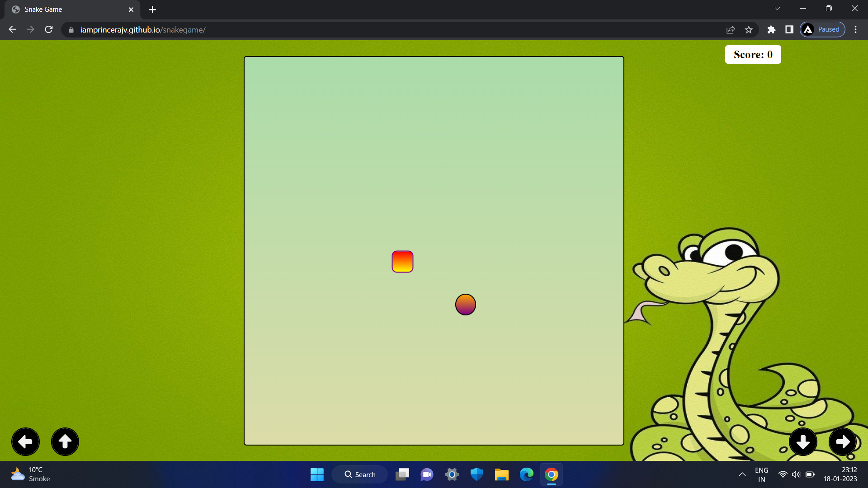Open Wi-Fi network tray icon
Image resolution: width=868 pixels, height=488 pixels.
[x=783, y=474]
